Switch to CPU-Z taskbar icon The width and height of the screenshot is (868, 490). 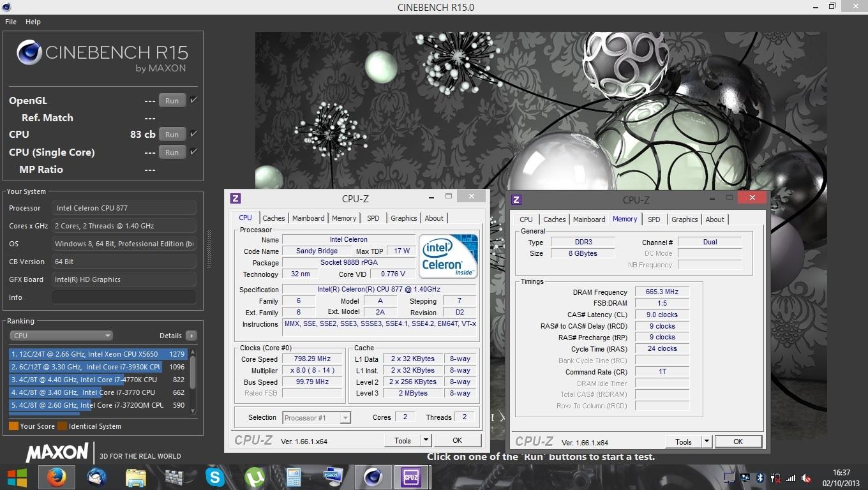[x=410, y=477]
